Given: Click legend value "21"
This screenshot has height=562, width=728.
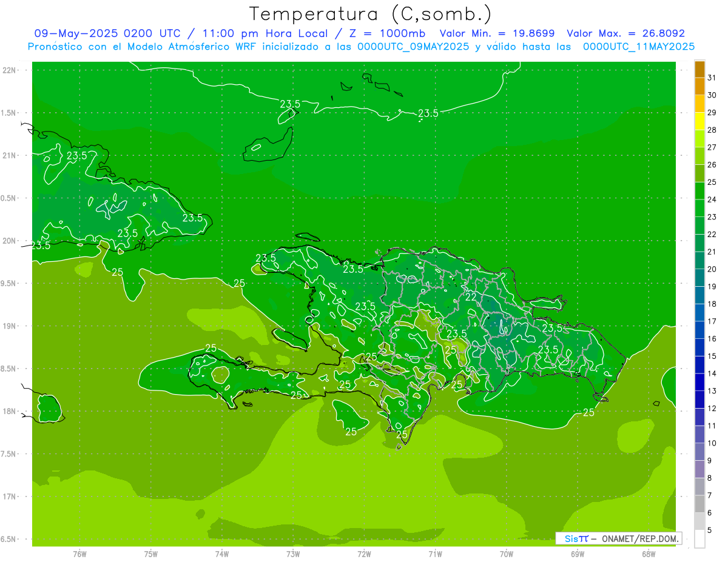Looking at the screenshot, I should [x=712, y=252].
